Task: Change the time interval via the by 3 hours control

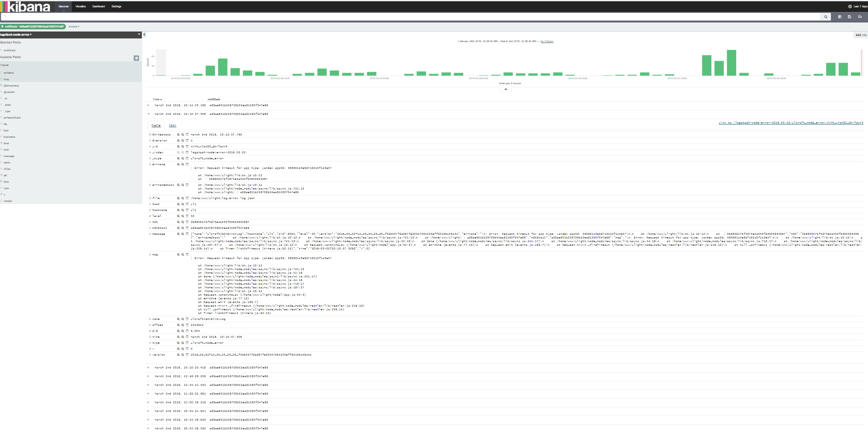Action: pyautogui.click(x=548, y=41)
